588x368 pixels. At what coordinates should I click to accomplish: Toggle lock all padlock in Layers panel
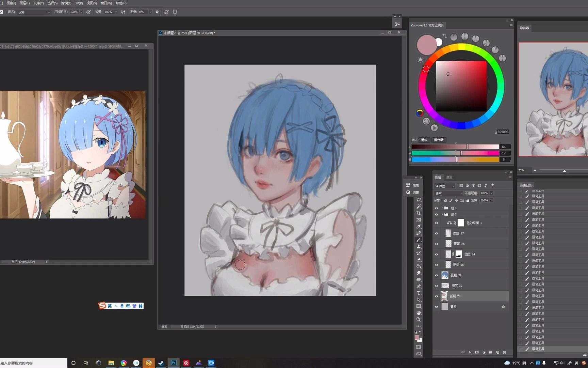(468, 200)
